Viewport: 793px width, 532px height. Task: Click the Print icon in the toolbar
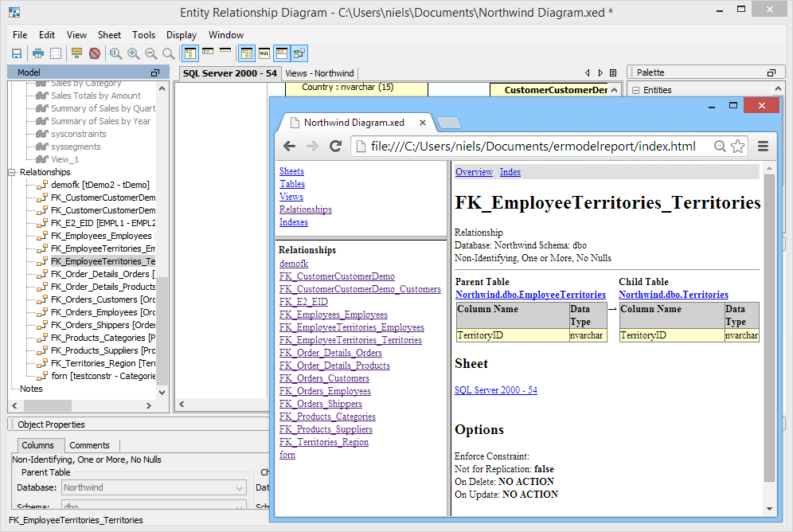(x=38, y=53)
